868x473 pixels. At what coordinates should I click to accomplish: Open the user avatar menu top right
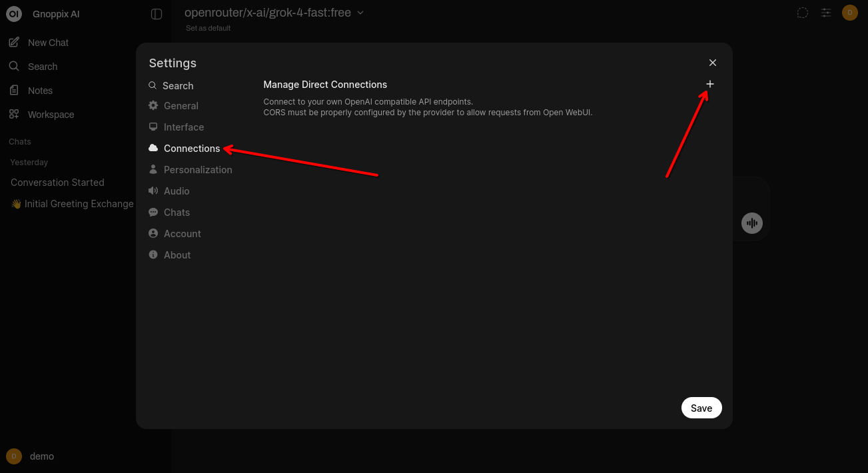tap(849, 13)
